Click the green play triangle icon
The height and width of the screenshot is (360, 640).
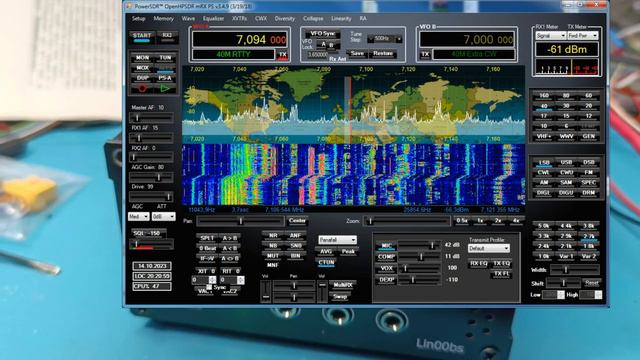[165, 88]
